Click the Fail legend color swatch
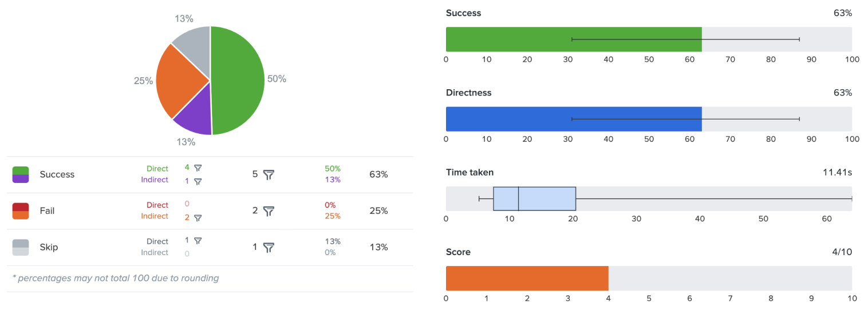Viewport: 868px width, 310px height. (21, 211)
